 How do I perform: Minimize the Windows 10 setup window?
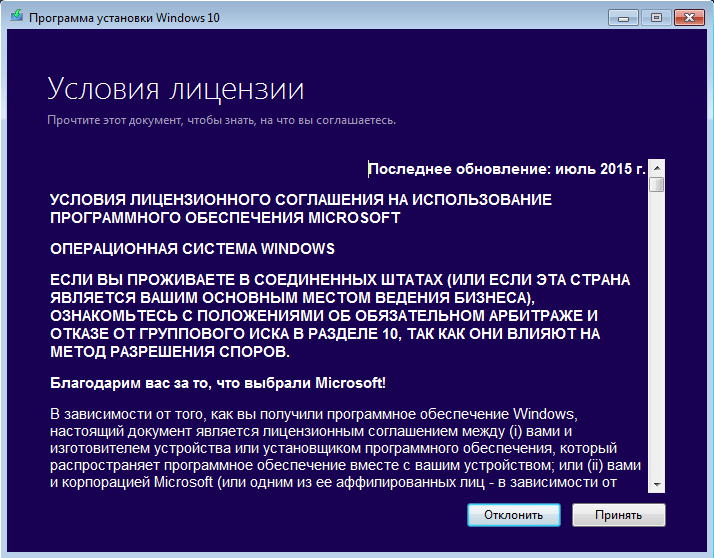pyautogui.click(x=623, y=18)
